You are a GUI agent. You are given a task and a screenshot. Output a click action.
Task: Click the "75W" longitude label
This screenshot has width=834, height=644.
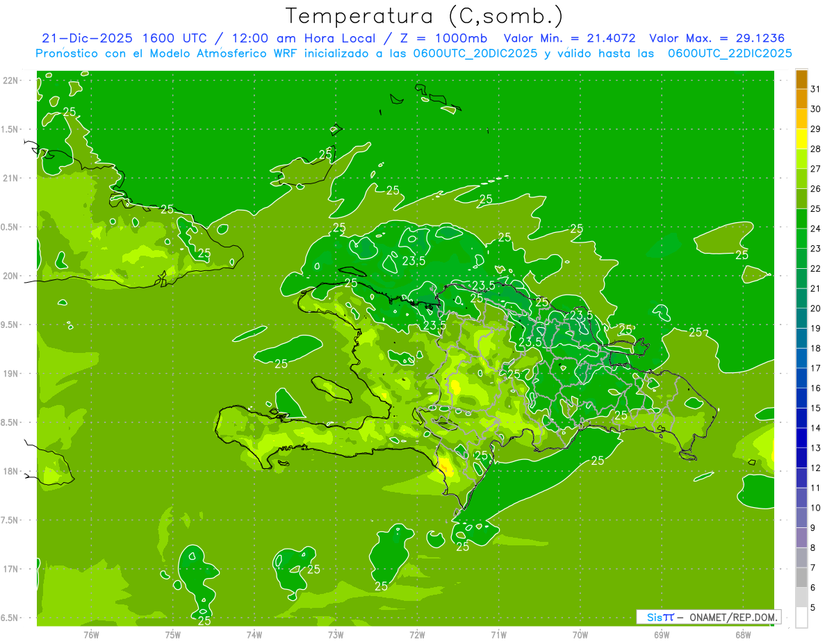pos(173,635)
